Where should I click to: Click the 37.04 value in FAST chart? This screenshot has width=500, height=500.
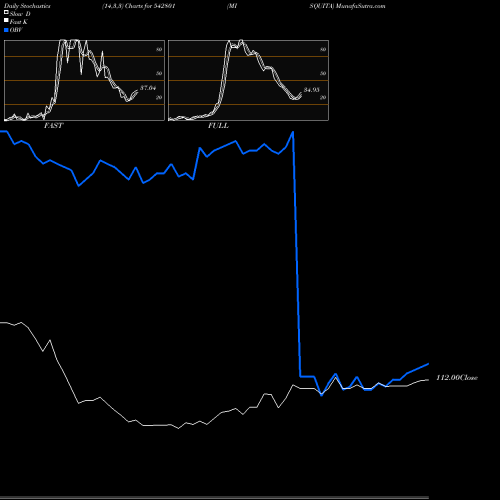click(x=148, y=88)
